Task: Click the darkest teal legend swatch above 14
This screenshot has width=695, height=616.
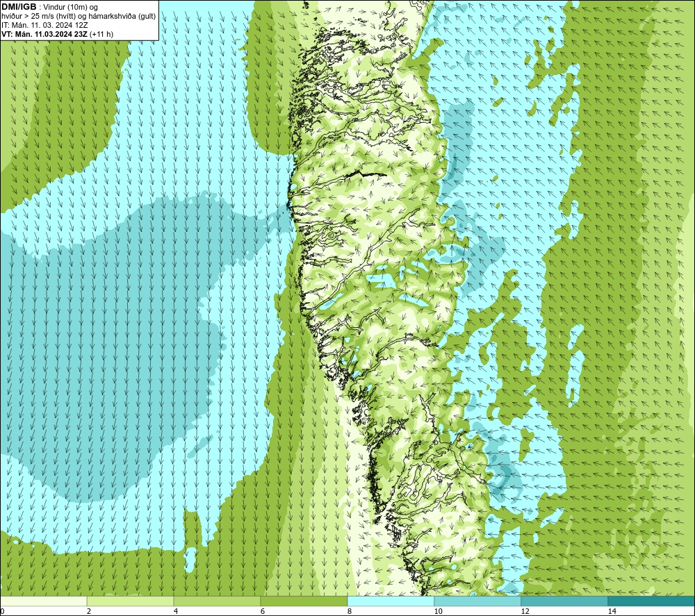Action: [x=651, y=601]
